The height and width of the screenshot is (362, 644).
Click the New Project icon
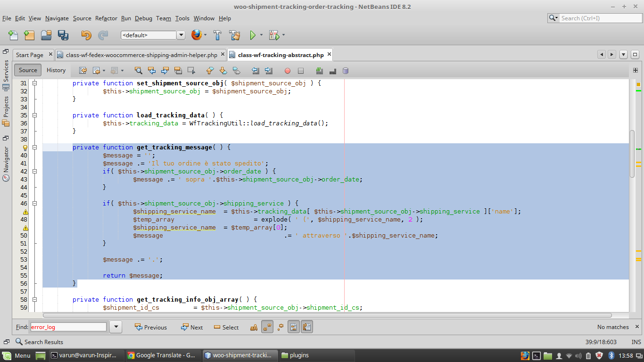(29, 35)
